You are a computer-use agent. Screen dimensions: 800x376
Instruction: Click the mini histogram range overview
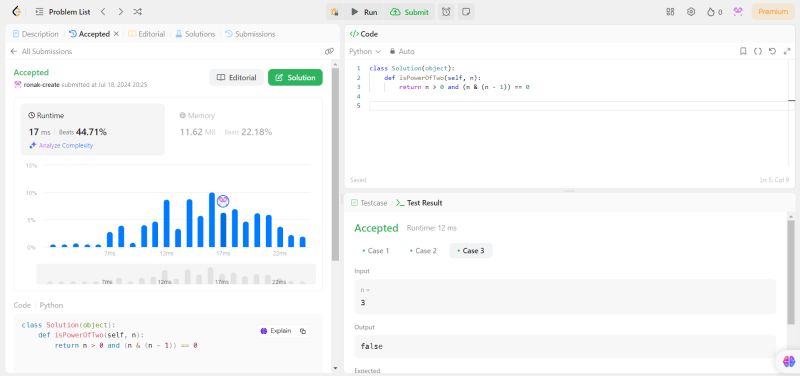tap(176, 274)
